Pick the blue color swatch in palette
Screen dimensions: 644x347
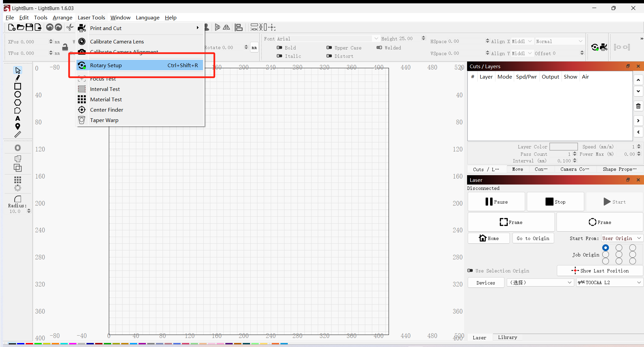pyautogui.click(x=21, y=344)
